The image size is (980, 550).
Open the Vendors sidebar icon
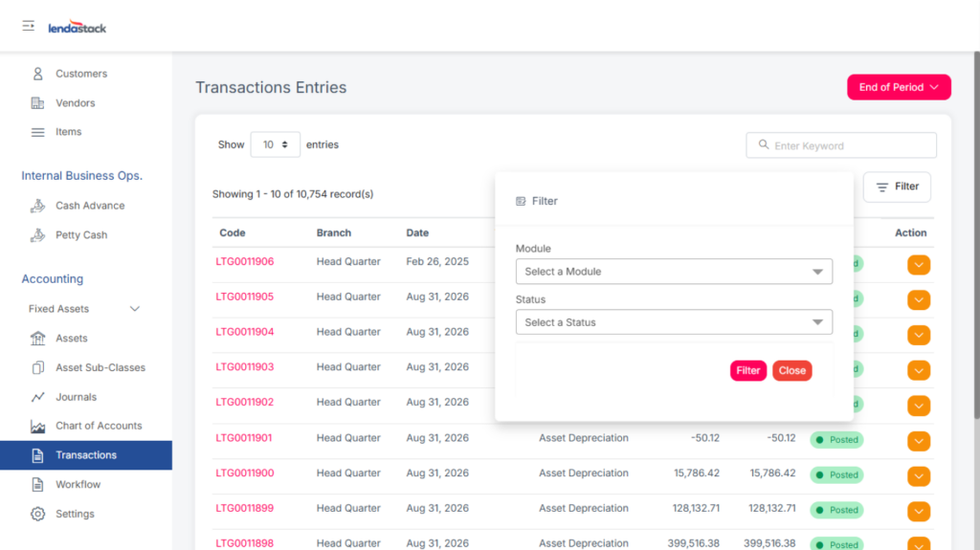[x=38, y=103]
